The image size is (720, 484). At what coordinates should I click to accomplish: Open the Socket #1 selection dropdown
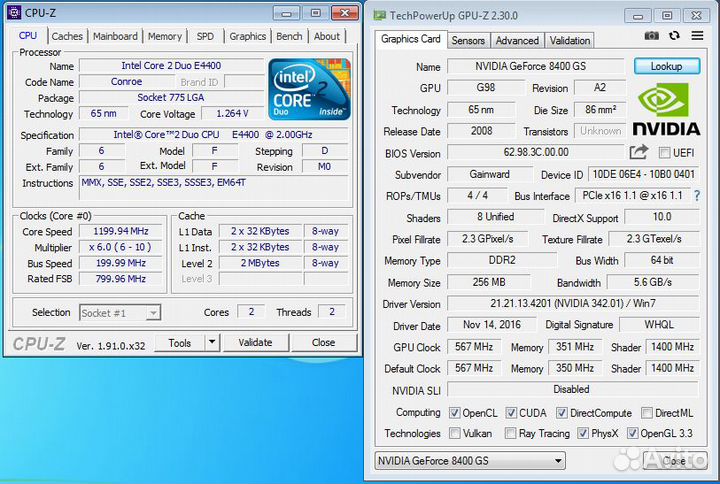(120, 313)
